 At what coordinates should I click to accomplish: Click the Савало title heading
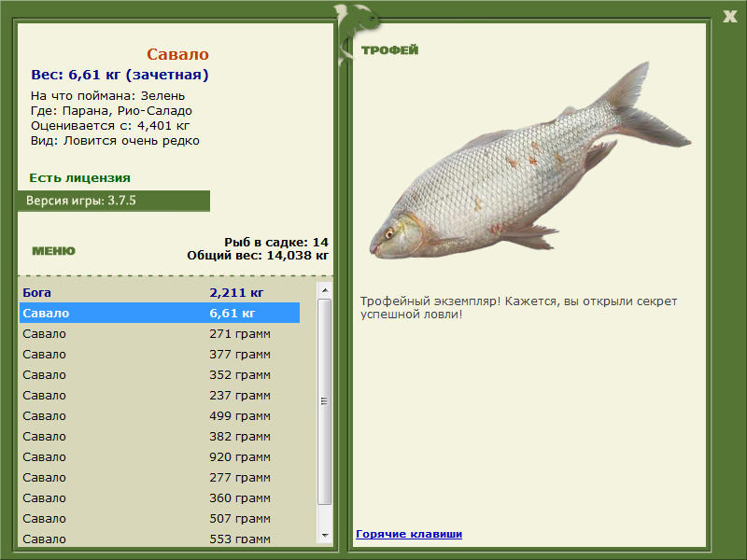pyautogui.click(x=177, y=54)
